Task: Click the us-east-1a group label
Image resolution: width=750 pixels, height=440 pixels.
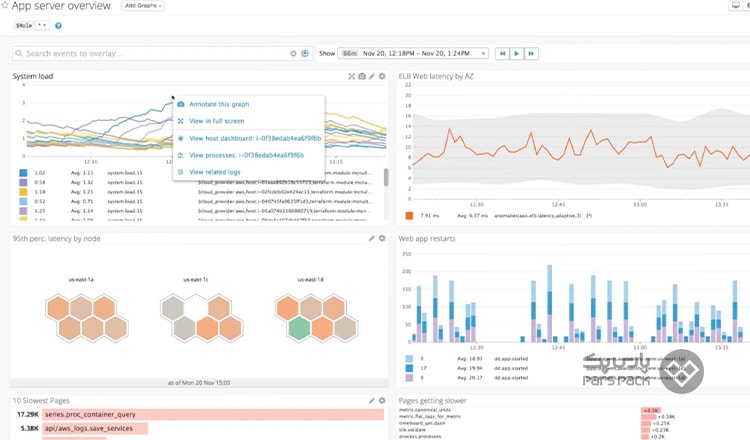Action: point(81,279)
